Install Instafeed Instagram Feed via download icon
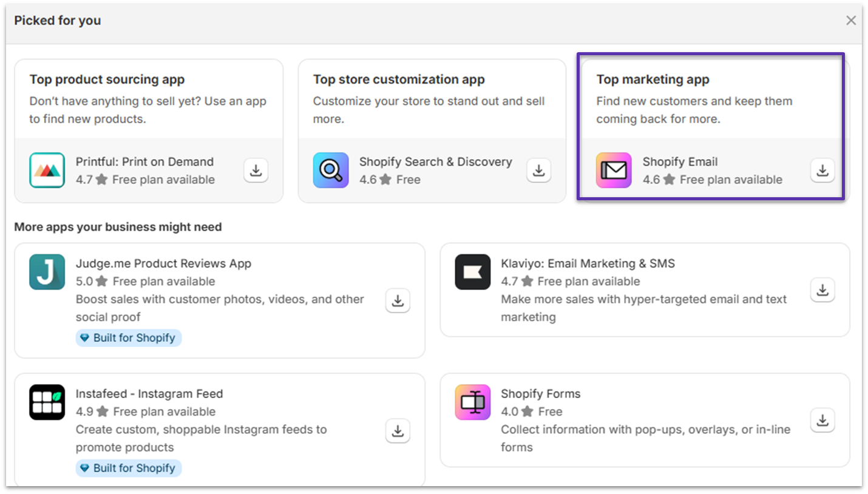Viewport: 868px width, 494px height. (x=398, y=431)
